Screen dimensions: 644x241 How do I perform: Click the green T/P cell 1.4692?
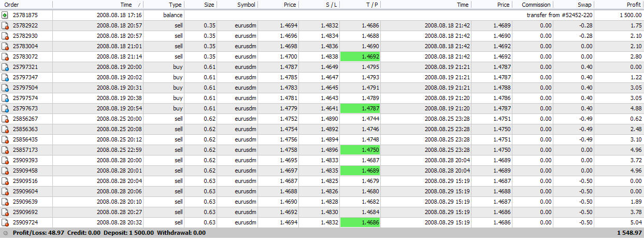click(360, 56)
